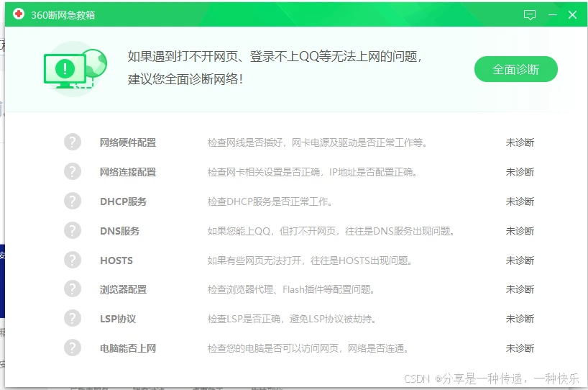Click 未诊断 status for 网络连接配置
588x390 pixels.
click(x=520, y=172)
